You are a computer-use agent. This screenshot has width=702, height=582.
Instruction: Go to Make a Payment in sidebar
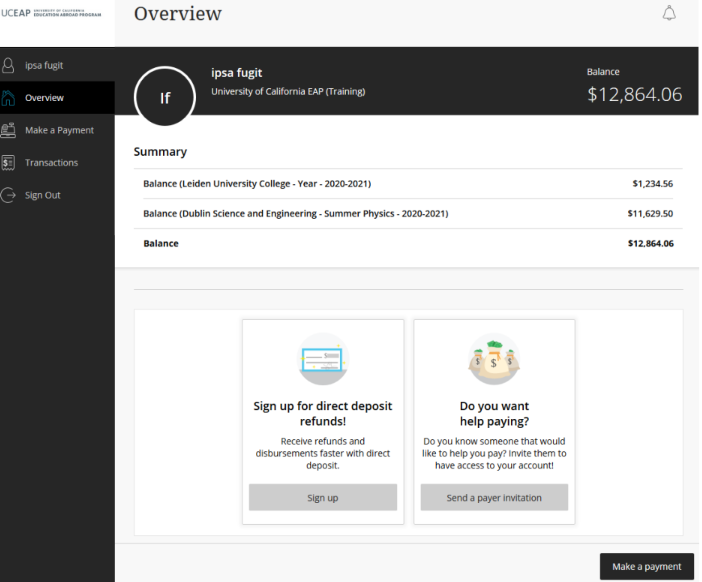pyautogui.click(x=60, y=130)
